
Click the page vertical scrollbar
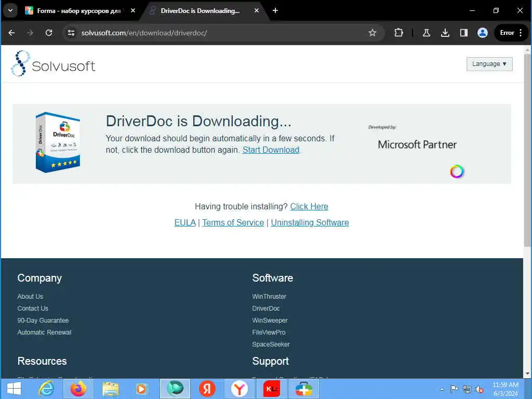(x=527, y=151)
